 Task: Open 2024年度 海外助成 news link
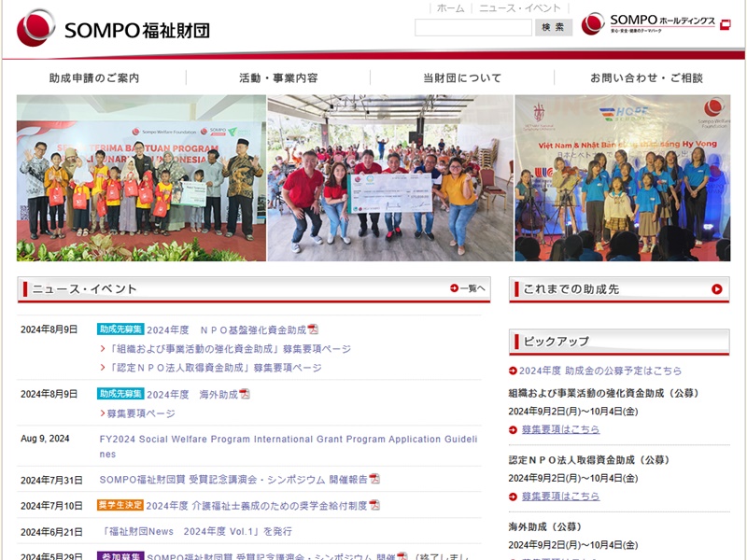192,394
